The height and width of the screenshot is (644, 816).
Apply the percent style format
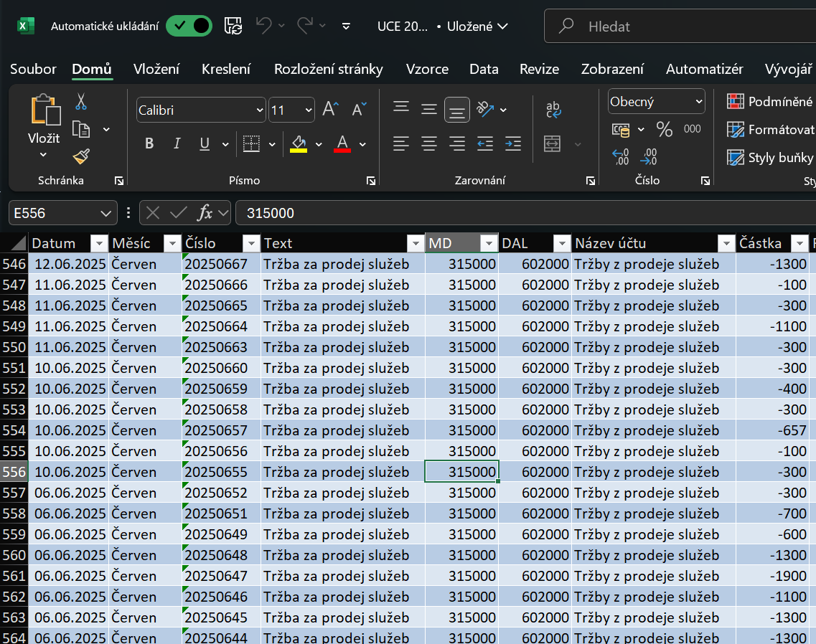click(x=665, y=130)
